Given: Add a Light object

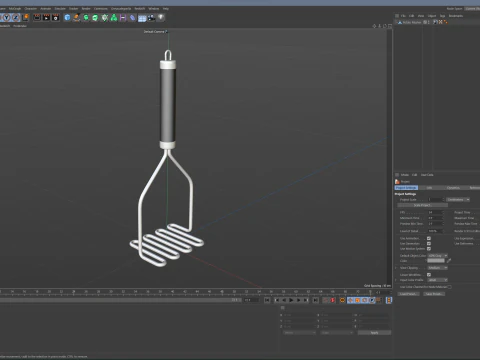Looking at the screenshot, I should [x=161, y=18].
